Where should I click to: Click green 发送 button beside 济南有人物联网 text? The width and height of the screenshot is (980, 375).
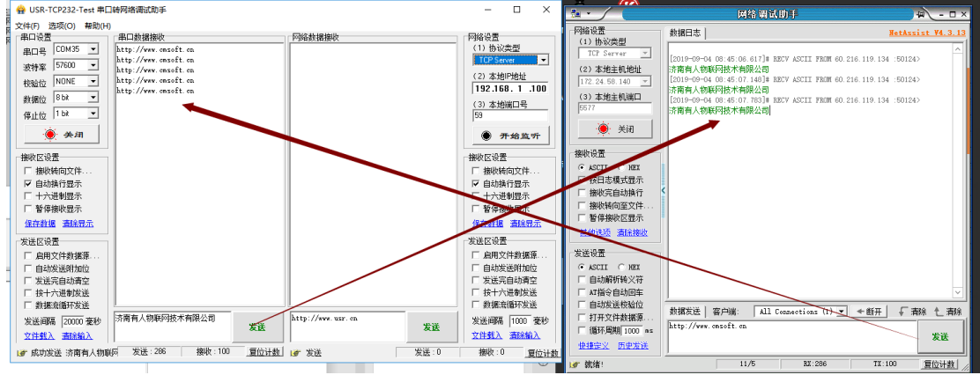click(x=256, y=327)
